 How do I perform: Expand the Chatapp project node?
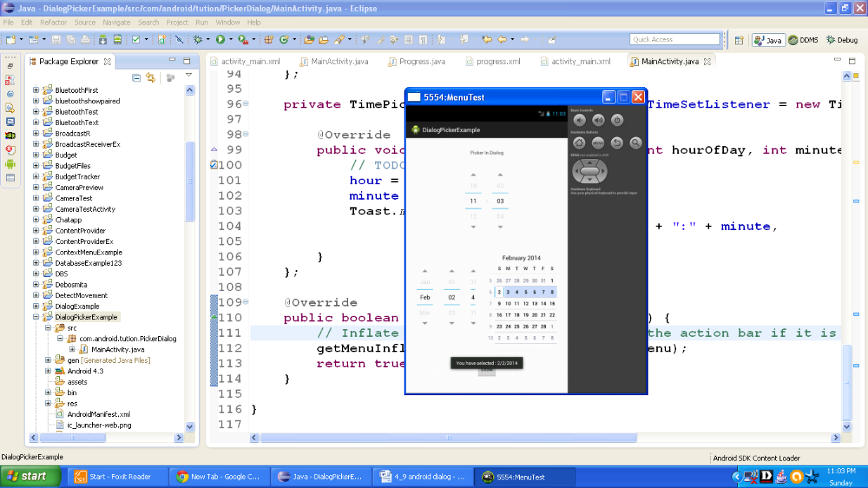pos(36,219)
